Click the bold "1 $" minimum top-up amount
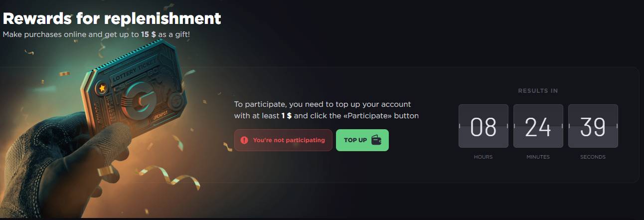The height and width of the screenshot is (220, 644). click(x=287, y=116)
